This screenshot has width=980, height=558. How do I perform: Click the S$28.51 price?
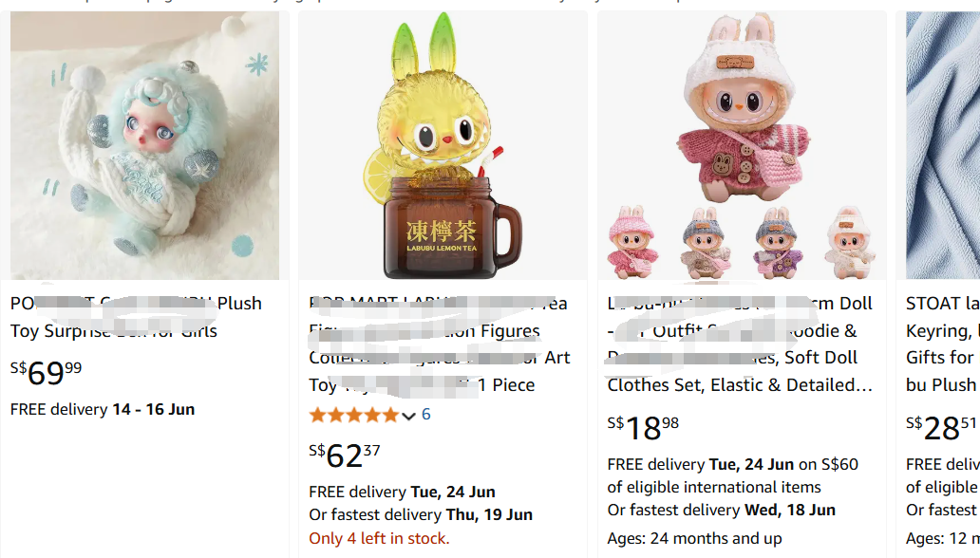coord(942,428)
